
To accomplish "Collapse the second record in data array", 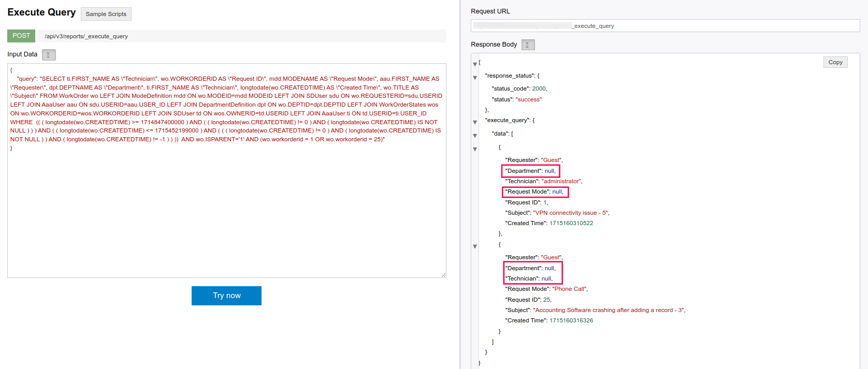I will click(x=475, y=246).
